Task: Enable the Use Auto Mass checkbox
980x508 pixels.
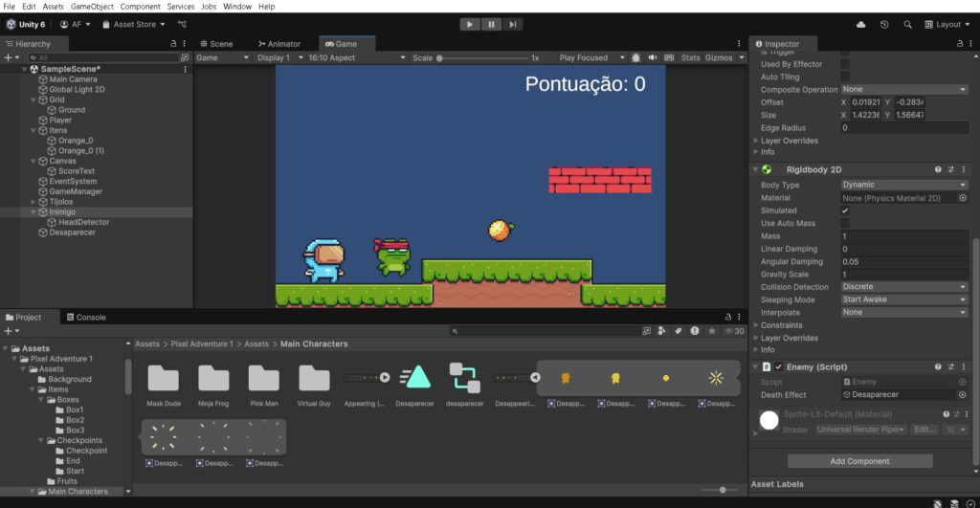Action: point(845,223)
